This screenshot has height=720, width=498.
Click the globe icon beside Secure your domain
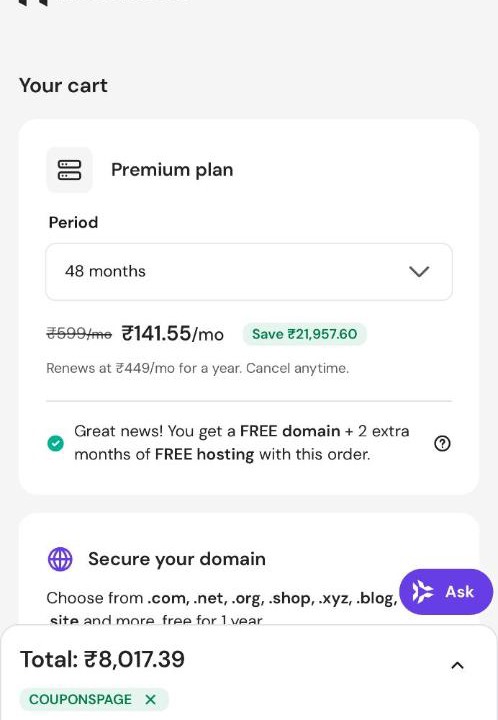(x=60, y=559)
